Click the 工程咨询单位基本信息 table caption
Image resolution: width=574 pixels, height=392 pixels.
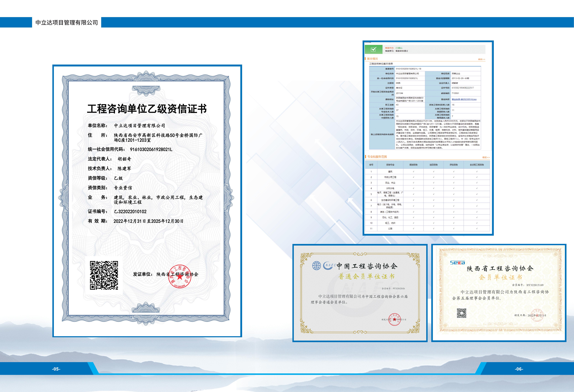coord(381,64)
